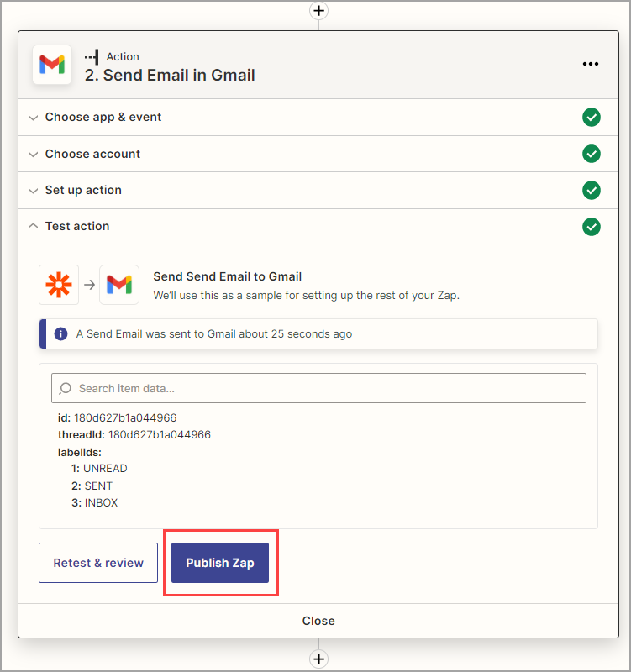This screenshot has height=672, width=631.
Task: Click Retest & review button
Action: point(98,563)
